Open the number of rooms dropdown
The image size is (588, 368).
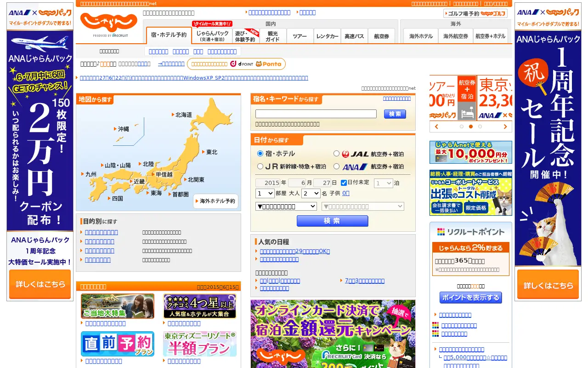click(265, 194)
